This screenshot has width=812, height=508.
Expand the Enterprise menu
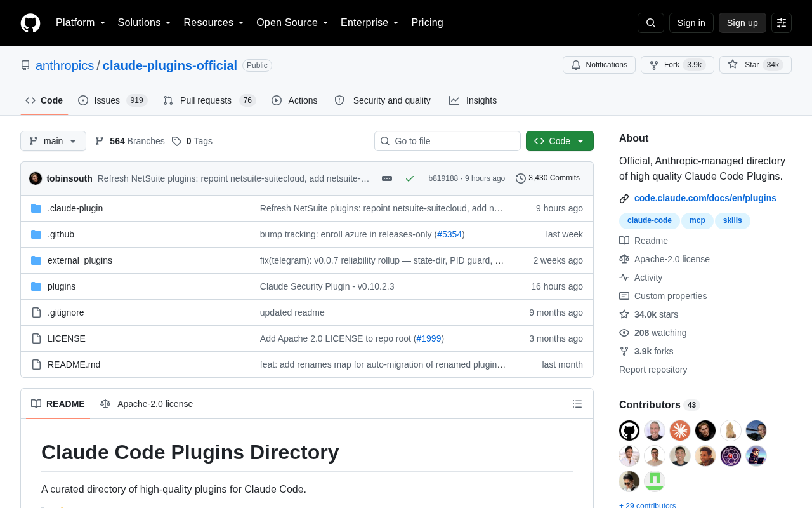point(370,23)
